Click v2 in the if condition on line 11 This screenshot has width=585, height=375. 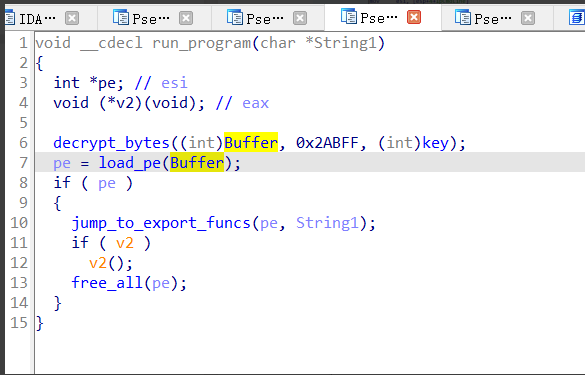click(125, 243)
